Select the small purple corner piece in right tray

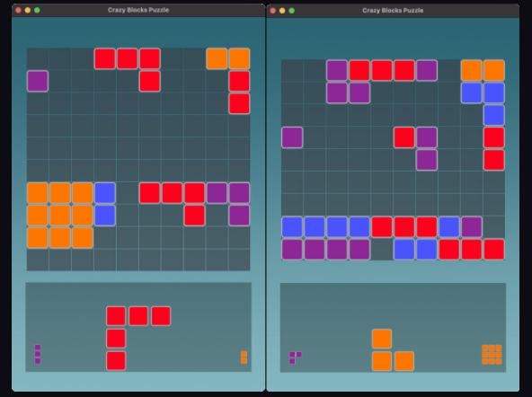pyautogui.click(x=295, y=357)
